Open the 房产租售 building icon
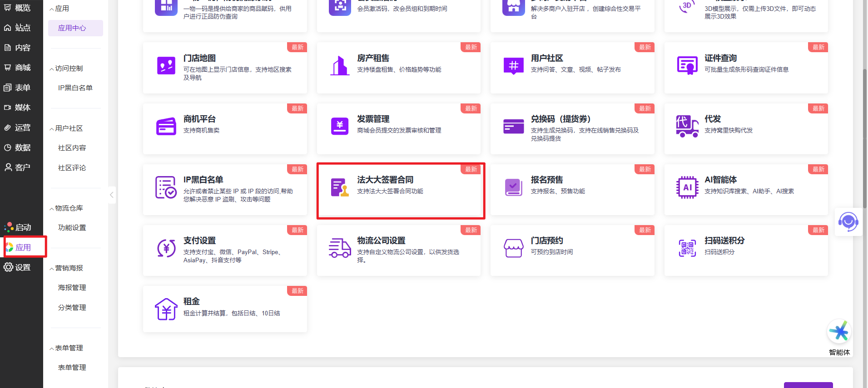The width and height of the screenshot is (868, 388). point(340,66)
